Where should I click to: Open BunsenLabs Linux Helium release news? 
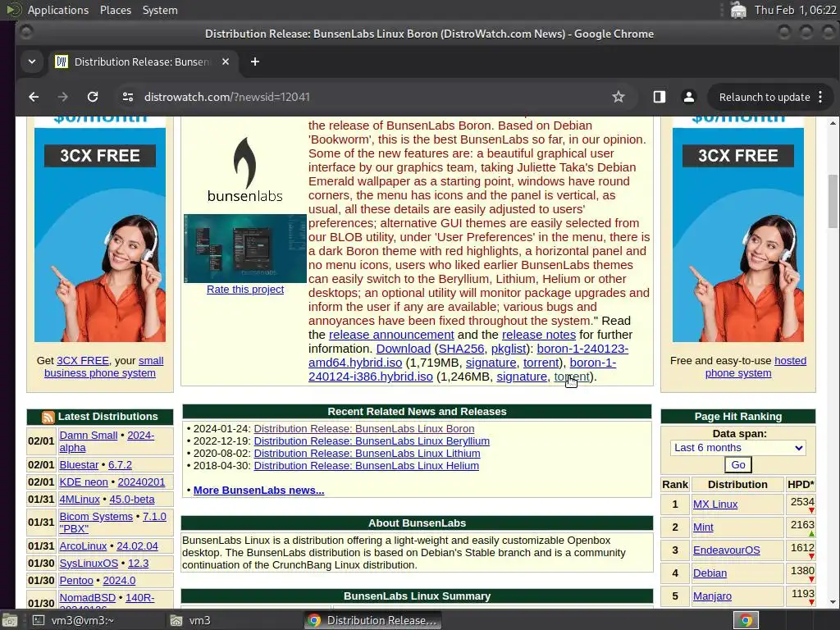367,466
